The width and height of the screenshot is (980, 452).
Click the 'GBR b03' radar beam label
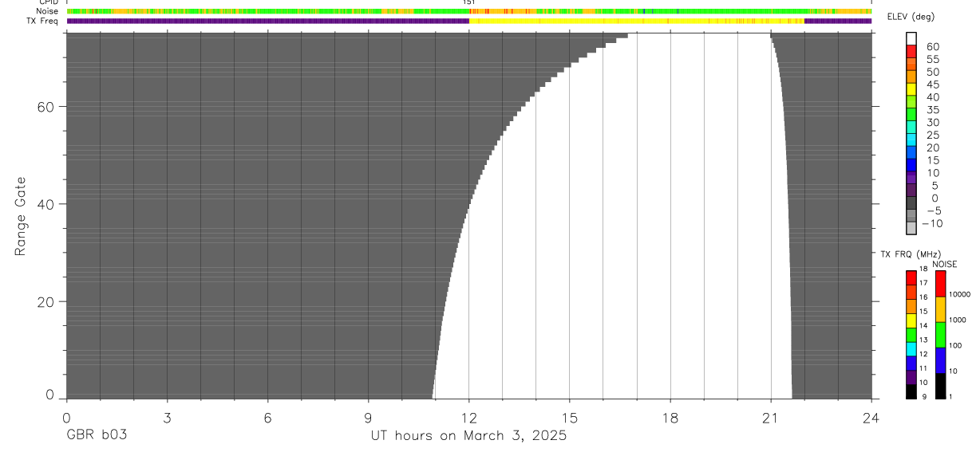pos(97,436)
